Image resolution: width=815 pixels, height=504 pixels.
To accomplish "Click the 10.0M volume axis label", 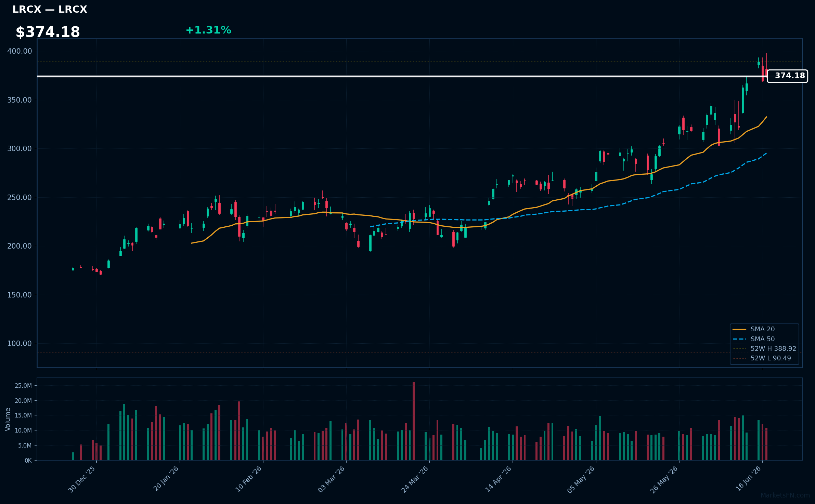I will [23, 430].
